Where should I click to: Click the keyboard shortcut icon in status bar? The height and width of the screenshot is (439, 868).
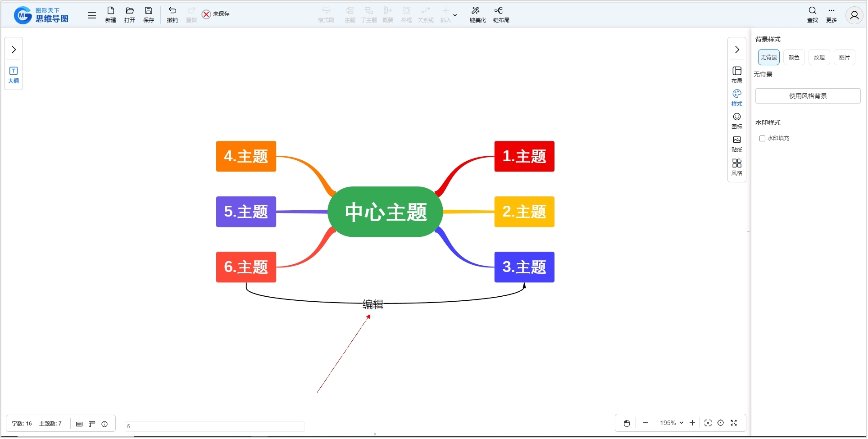pyautogui.click(x=79, y=424)
